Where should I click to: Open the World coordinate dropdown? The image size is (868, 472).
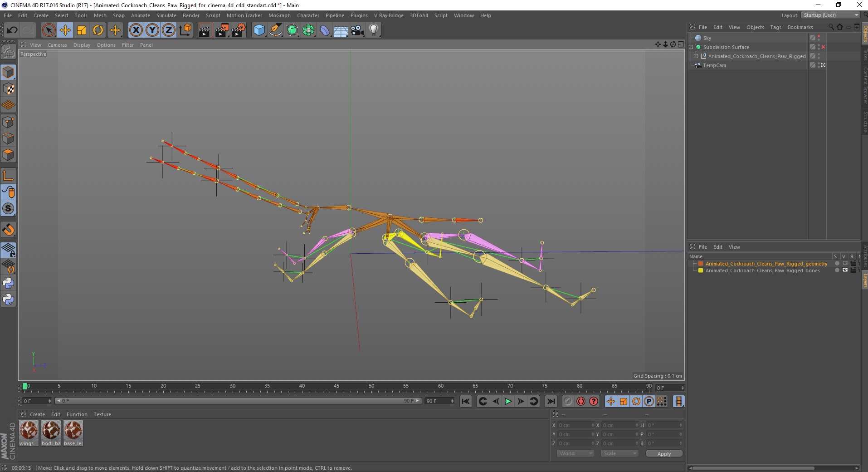[x=575, y=454]
